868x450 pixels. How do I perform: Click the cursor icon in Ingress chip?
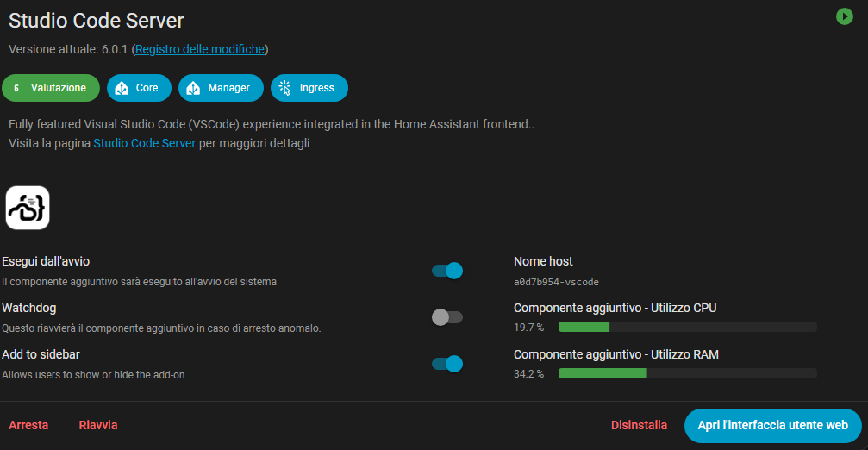click(x=285, y=88)
